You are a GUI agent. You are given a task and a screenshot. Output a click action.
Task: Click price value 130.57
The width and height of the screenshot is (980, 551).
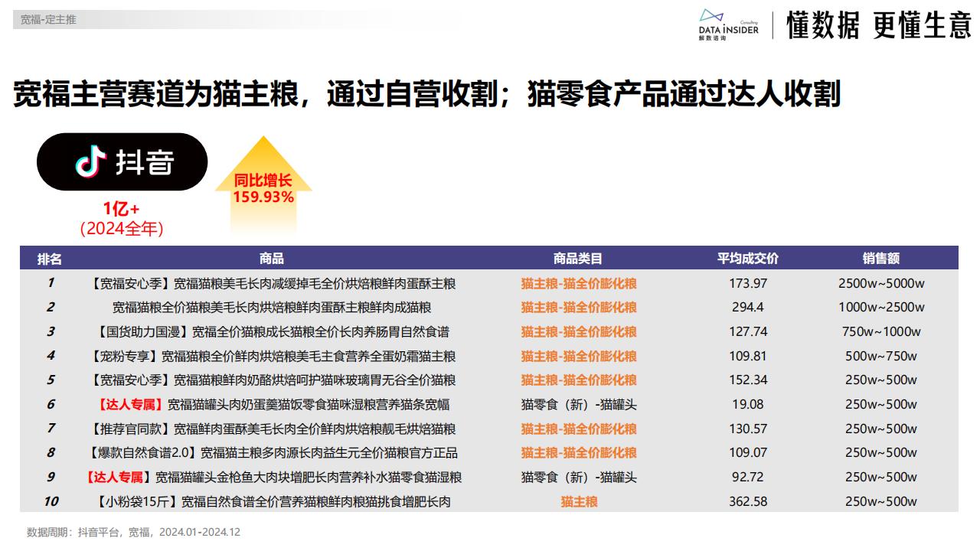coord(748,429)
